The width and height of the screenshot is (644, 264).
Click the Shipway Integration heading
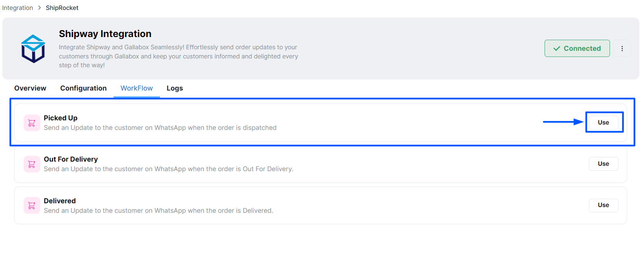(105, 34)
